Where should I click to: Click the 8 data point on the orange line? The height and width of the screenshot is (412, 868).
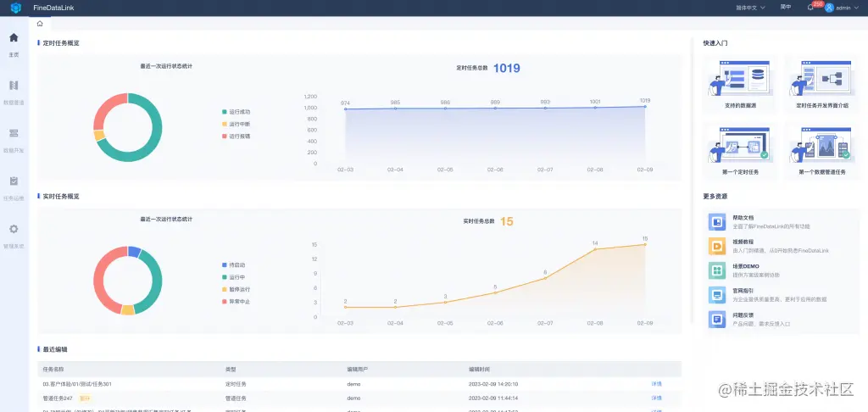(x=545, y=278)
